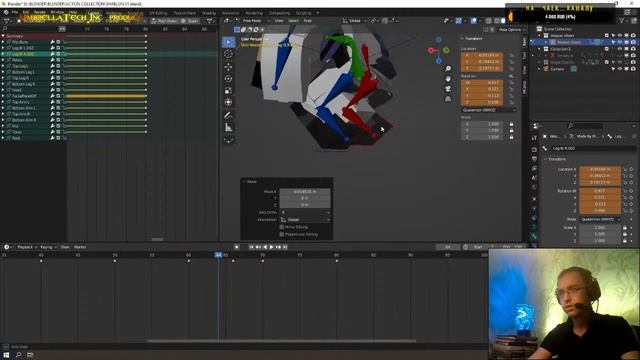Play the animation forward

[x=271, y=247]
